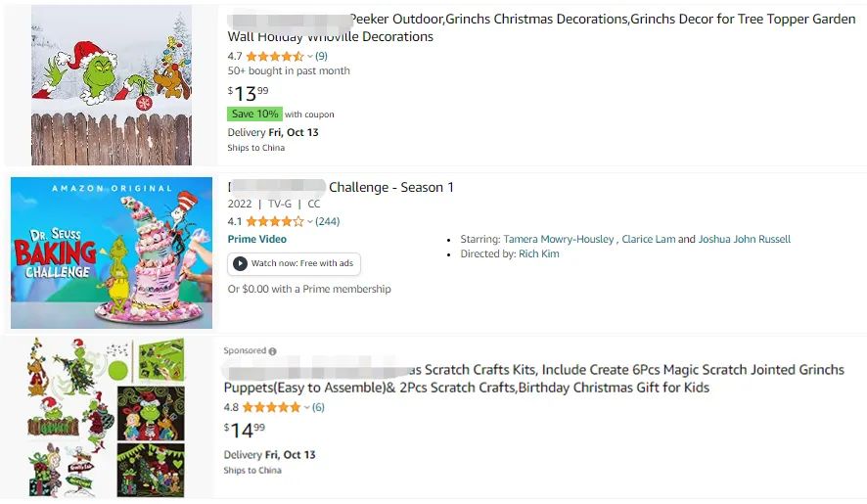
Task: Expand the 4.8 rating breakdown chevron
Action: (306, 408)
